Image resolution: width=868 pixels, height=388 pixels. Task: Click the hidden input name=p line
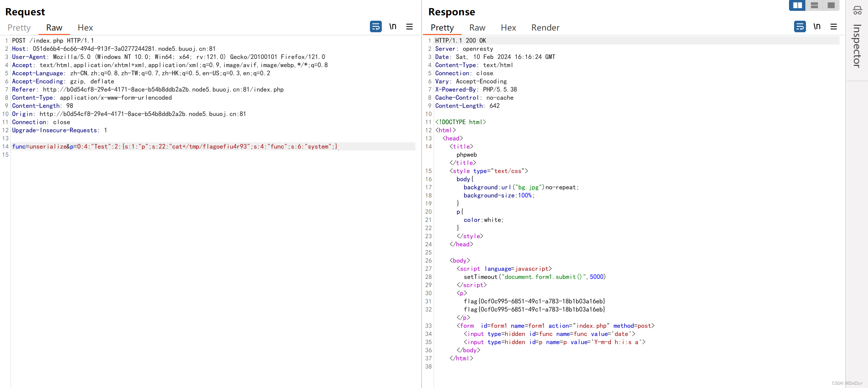tap(554, 342)
